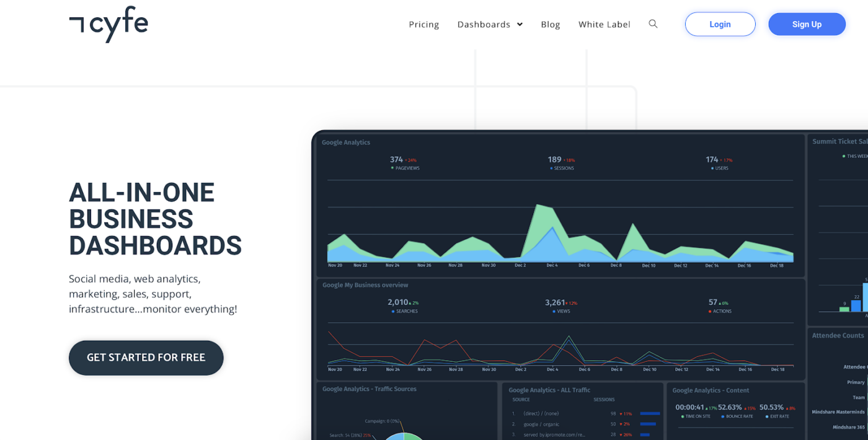868x440 pixels.
Task: Expand the Dashboards chevron arrow
Action: [520, 25]
